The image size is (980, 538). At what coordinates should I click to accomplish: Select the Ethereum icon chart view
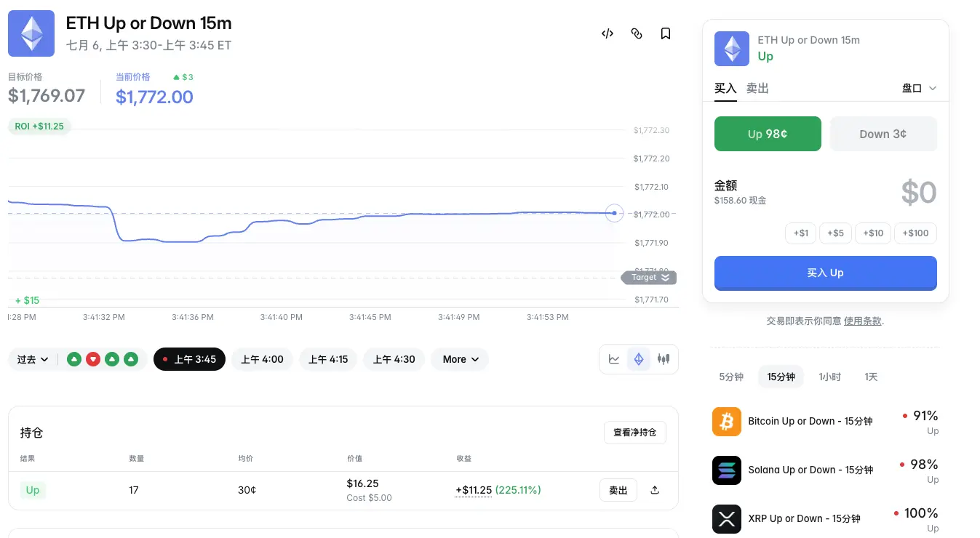(x=639, y=359)
